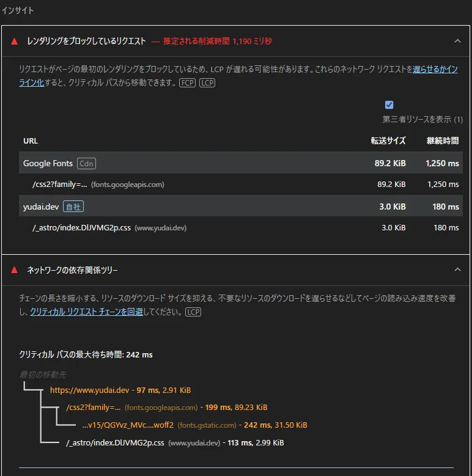The image size is (472, 476).
Task: Click the (www.yudai.dev) host text in the table
Action: pyautogui.click(x=160, y=228)
